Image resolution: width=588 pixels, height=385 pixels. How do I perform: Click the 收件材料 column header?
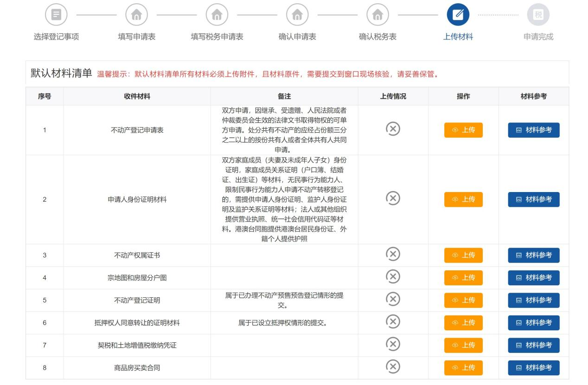point(137,96)
